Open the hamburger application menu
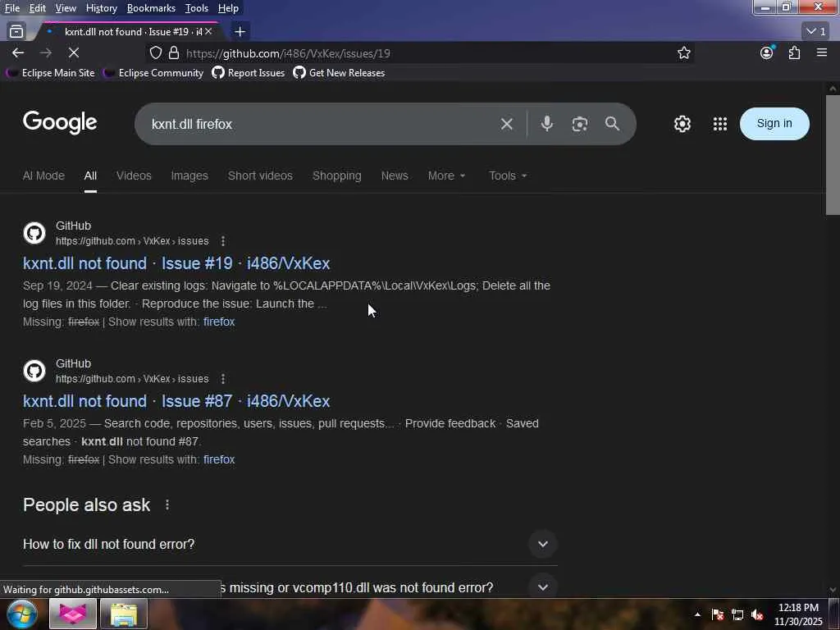 (x=822, y=52)
